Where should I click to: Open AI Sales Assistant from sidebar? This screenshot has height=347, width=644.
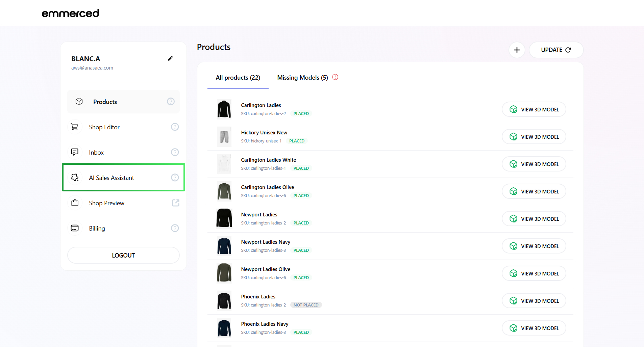[x=112, y=178]
